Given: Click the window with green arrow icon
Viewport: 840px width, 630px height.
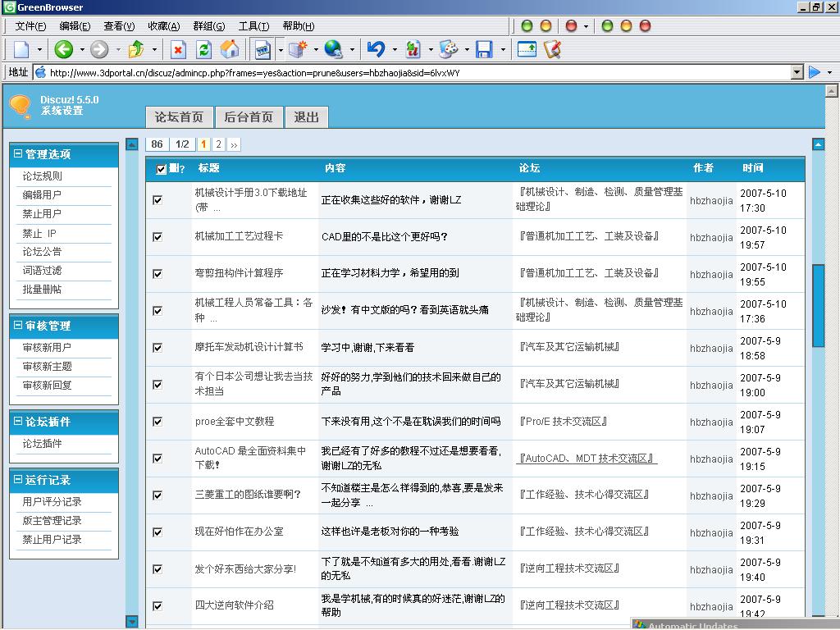Looking at the screenshot, I should [527, 49].
